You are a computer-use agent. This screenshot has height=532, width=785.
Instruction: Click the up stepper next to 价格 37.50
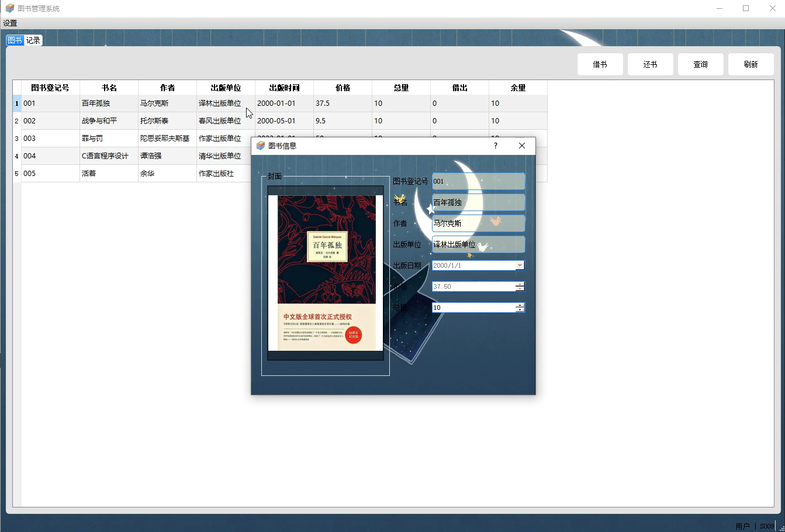click(520, 284)
